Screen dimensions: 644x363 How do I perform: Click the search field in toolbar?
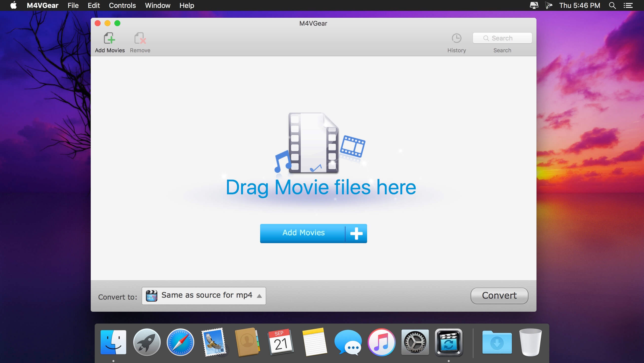coord(502,38)
